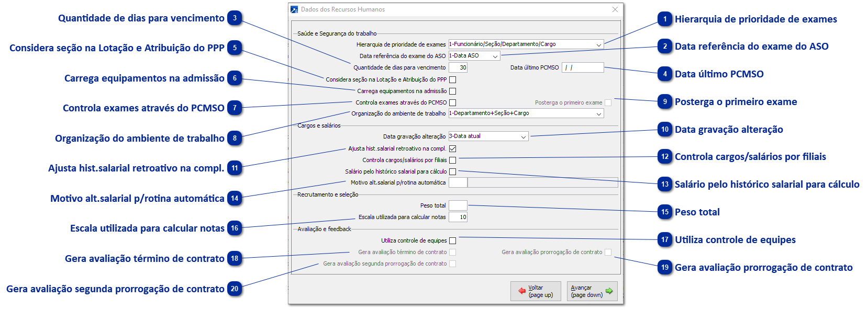Uncheck Ajusta hist.salarial retroativo na compl.
This screenshot has width=868, height=310.
[x=453, y=149]
